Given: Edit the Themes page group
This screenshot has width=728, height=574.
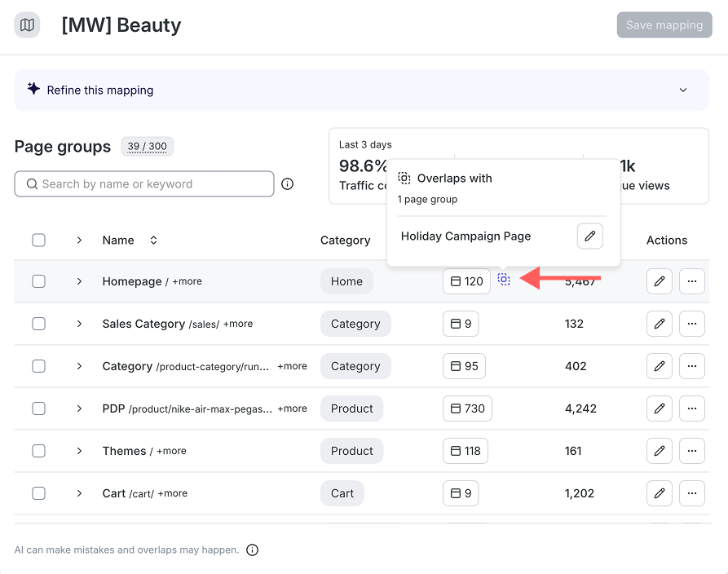Looking at the screenshot, I should 660,450.
